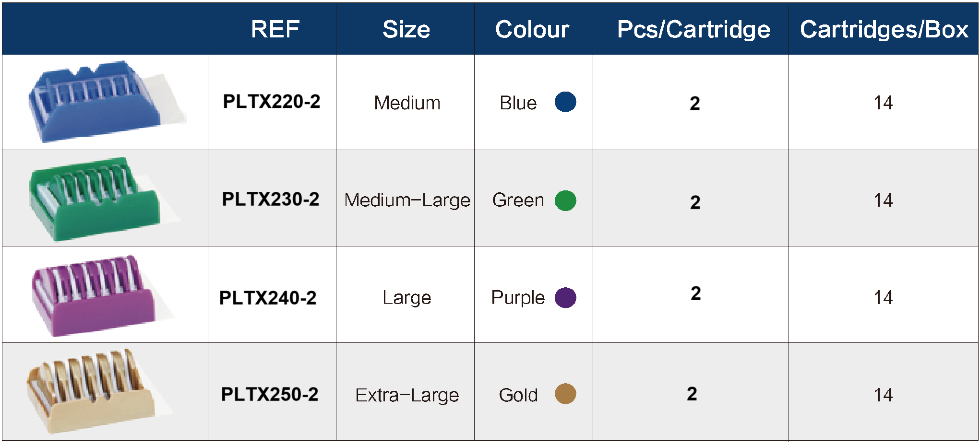Image resolution: width=980 pixels, height=446 pixels.
Task: Click the green colour dot
Action: (x=565, y=200)
